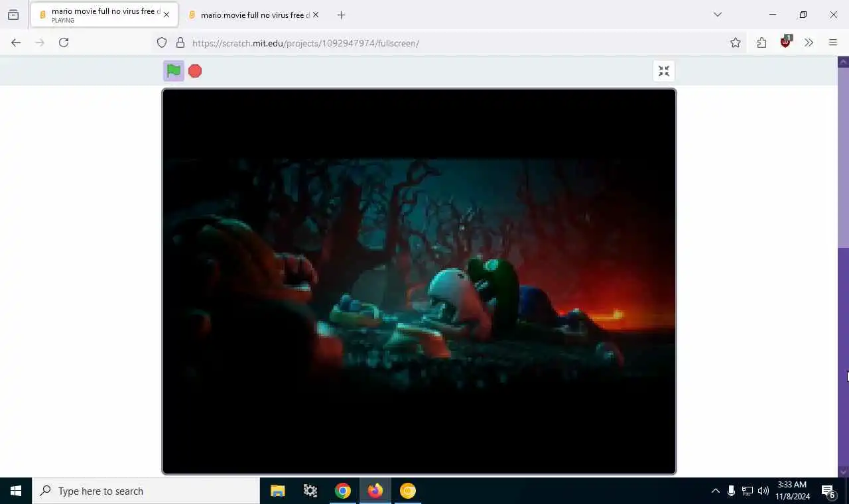Click scrollbar down arrow at bottom
849x504 pixels.
coord(843,472)
